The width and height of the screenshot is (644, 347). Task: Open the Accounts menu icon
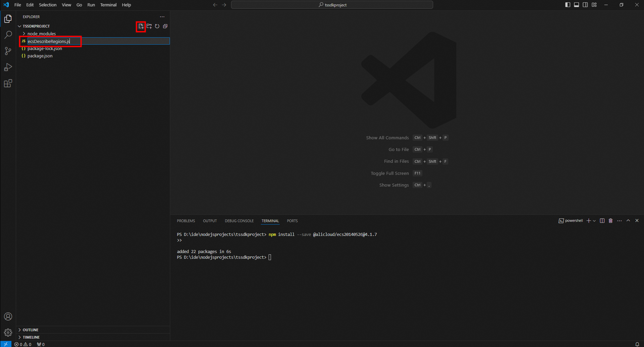tap(8, 316)
